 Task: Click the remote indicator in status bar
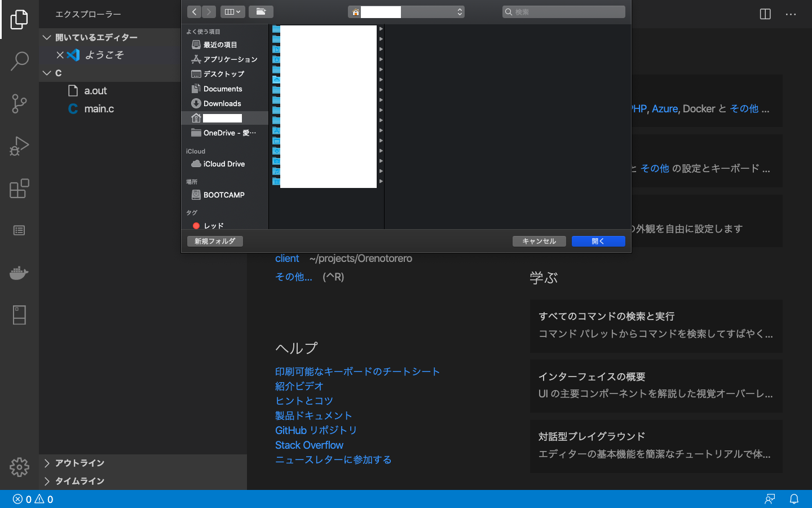(x=770, y=499)
